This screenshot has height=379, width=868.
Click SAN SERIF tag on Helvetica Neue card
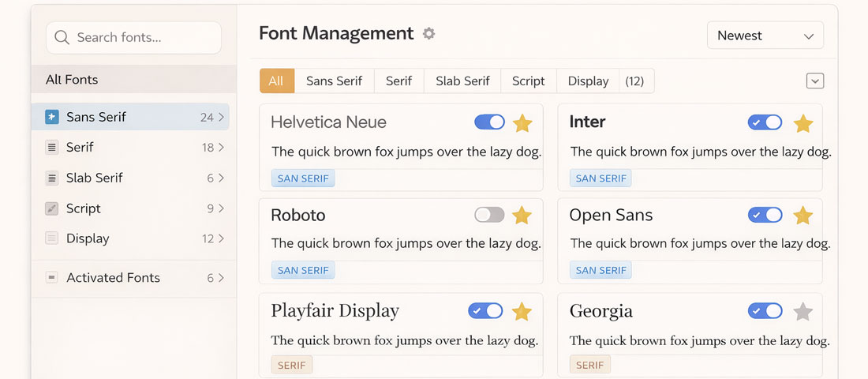pos(303,178)
